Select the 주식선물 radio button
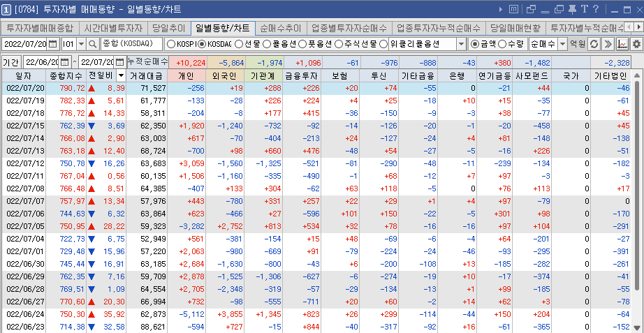The width and height of the screenshot is (644, 333). coord(337,44)
